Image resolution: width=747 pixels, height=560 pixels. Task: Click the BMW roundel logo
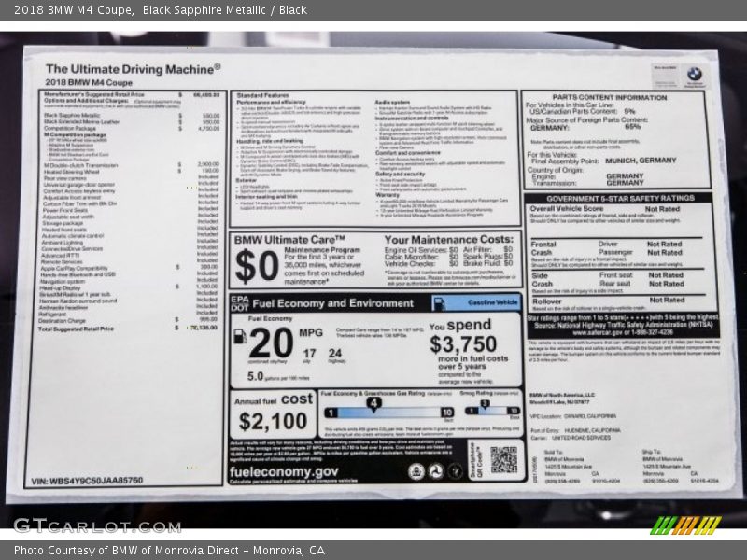(694, 75)
